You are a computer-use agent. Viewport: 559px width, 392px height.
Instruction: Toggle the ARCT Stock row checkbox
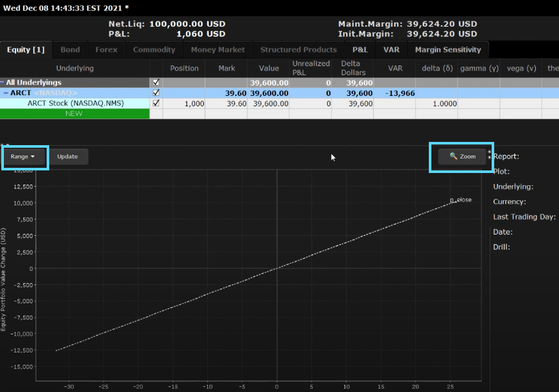(x=155, y=103)
